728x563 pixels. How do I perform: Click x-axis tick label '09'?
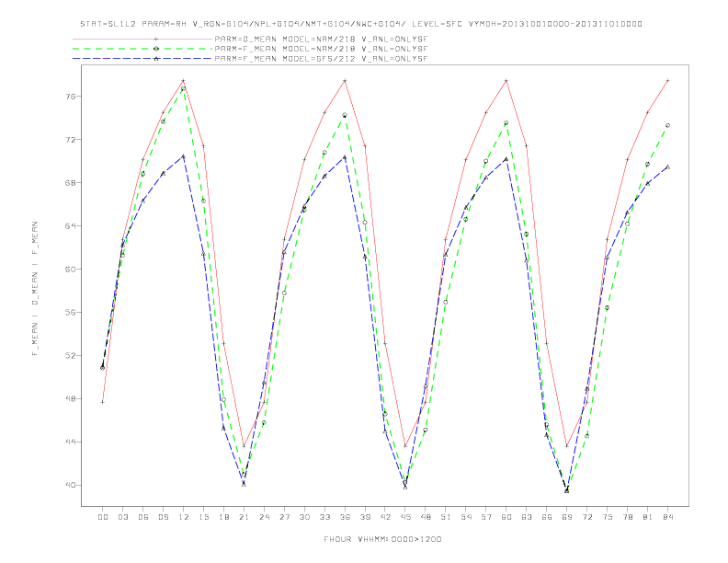click(164, 517)
